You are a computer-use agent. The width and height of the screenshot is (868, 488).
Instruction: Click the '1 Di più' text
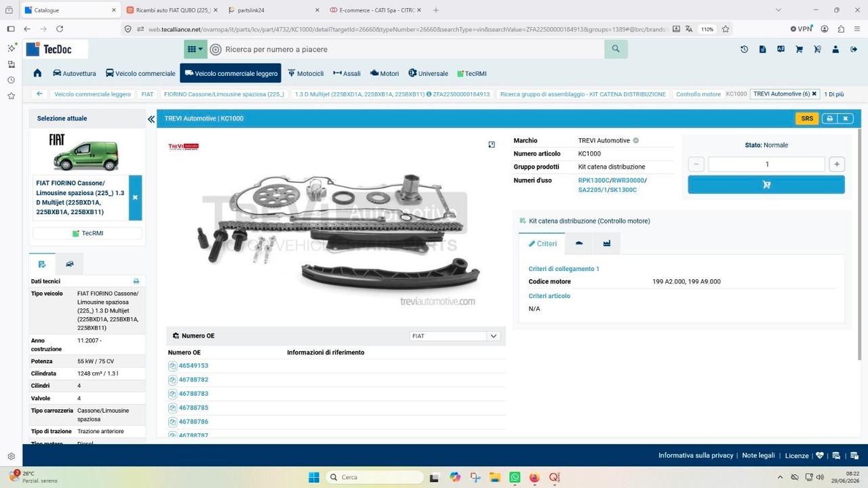coord(834,94)
